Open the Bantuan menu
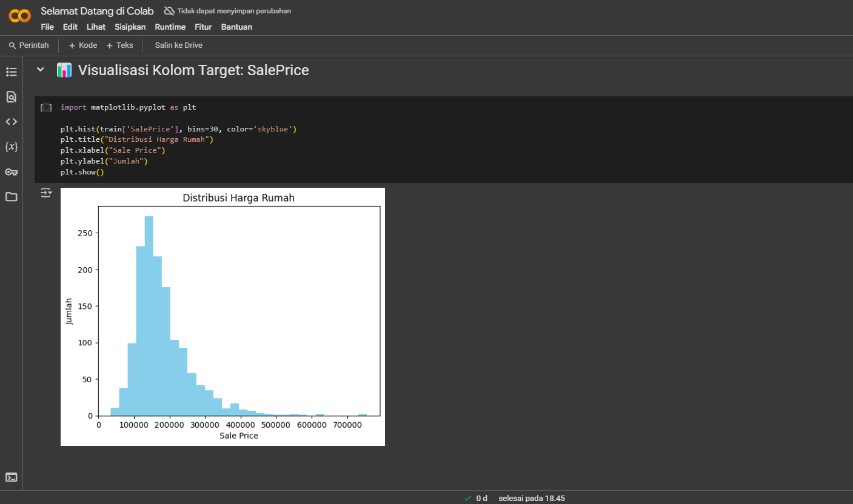This screenshot has height=504, width=853. click(x=236, y=27)
